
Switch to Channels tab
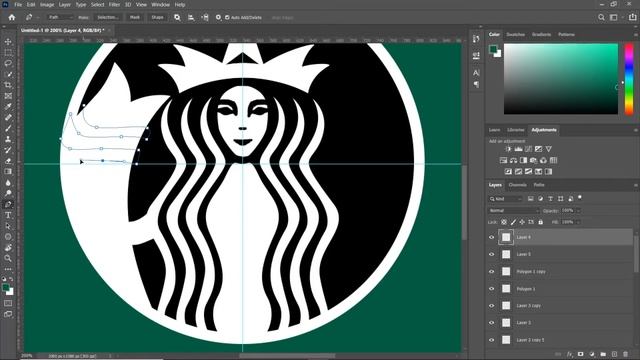pyautogui.click(x=518, y=185)
